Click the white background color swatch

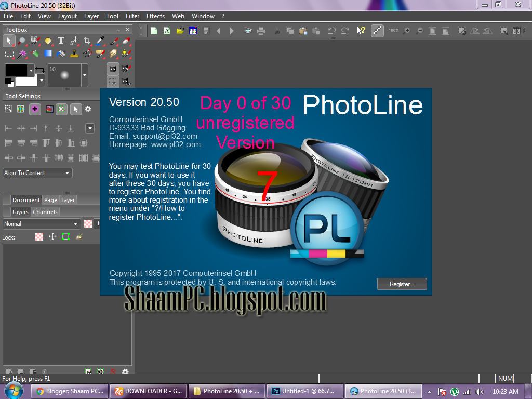(x=27, y=82)
